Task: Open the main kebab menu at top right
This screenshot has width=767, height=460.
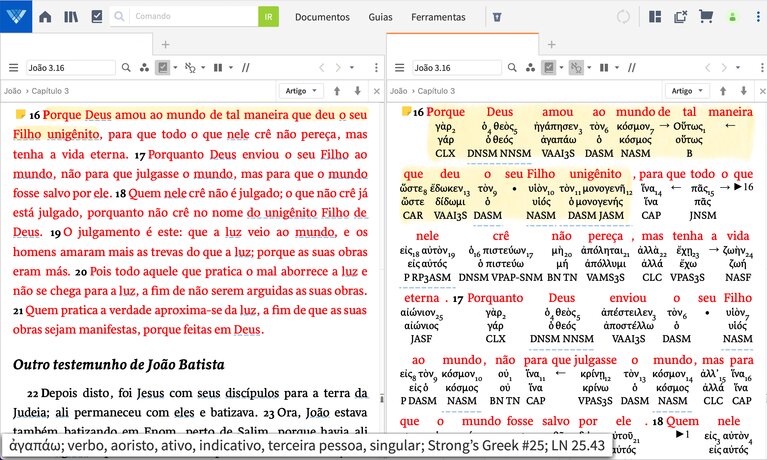Action: 758,17
